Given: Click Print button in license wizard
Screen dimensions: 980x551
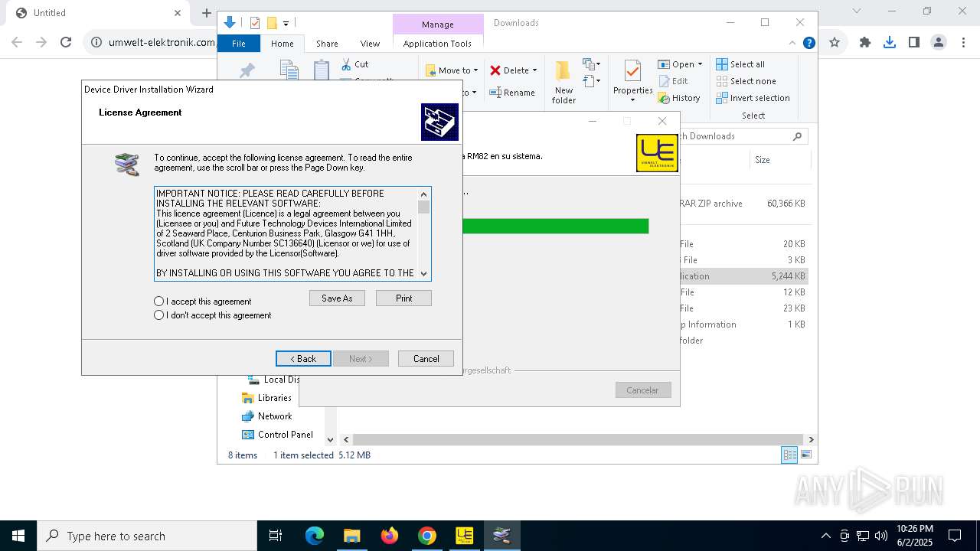Looking at the screenshot, I should pyautogui.click(x=403, y=298).
